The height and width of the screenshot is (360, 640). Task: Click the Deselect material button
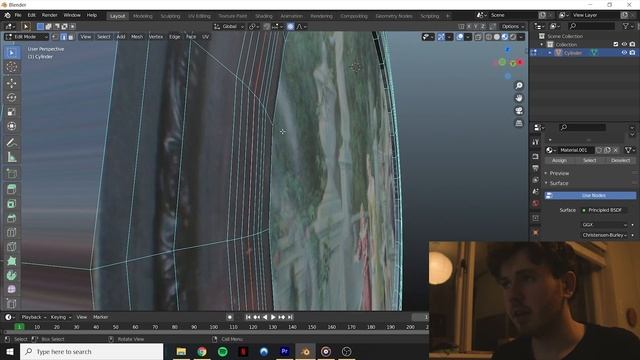[x=620, y=160]
